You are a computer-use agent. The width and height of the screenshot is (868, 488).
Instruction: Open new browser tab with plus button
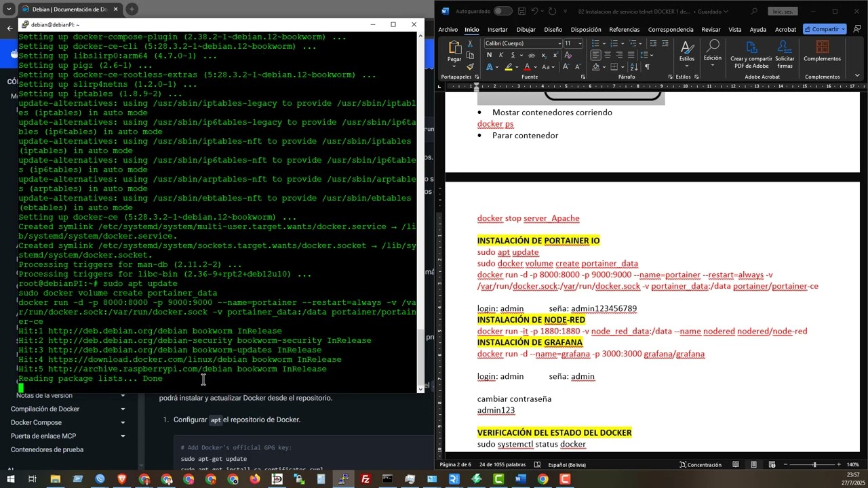click(x=132, y=9)
